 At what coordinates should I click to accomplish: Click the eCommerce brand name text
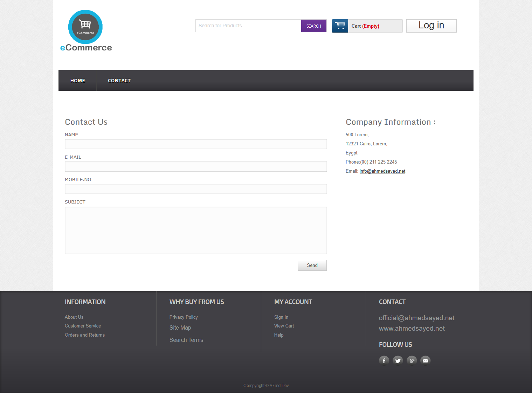click(x=86, y=48)
